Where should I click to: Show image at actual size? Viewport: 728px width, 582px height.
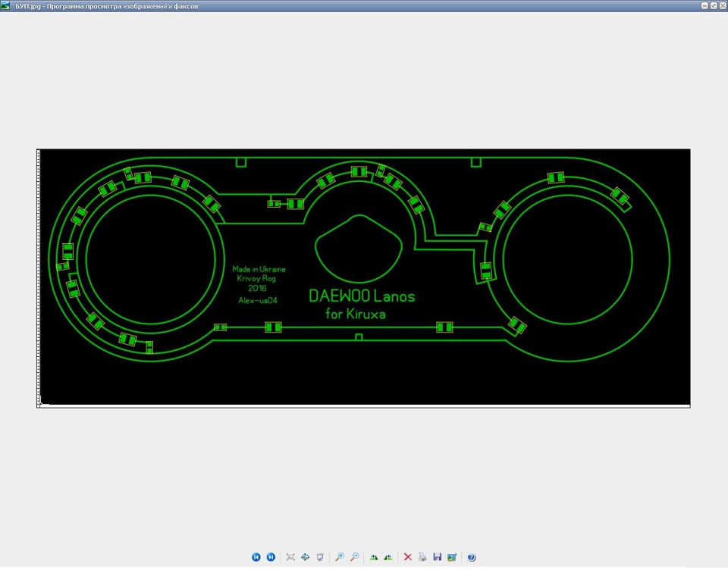[305, 557]
